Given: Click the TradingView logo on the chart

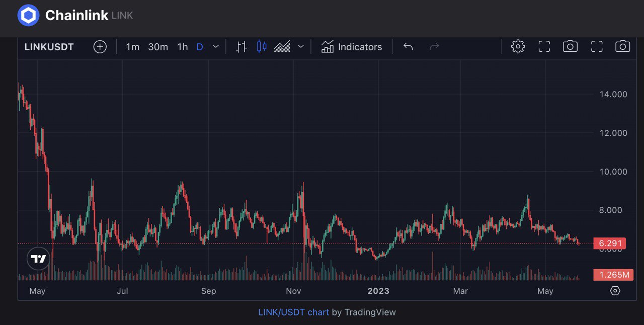Looking at the screenshot, I should pos(38,259).
